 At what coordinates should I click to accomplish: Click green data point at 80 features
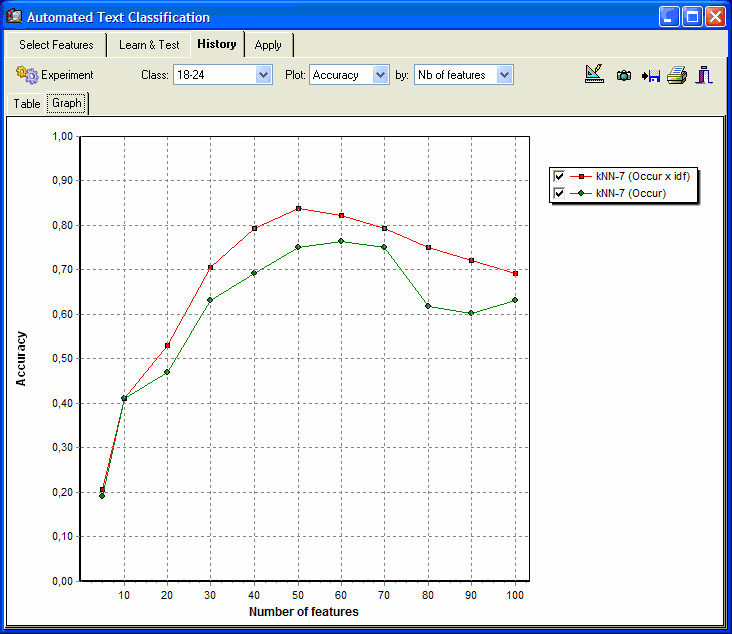pyautogui.click(x=428, y=306)
